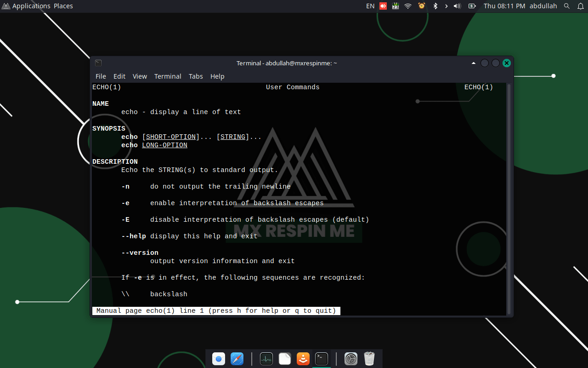Click the terminal icon in window title bar
Viewport: 588px width, 368px height.
(x=98, y=63)
